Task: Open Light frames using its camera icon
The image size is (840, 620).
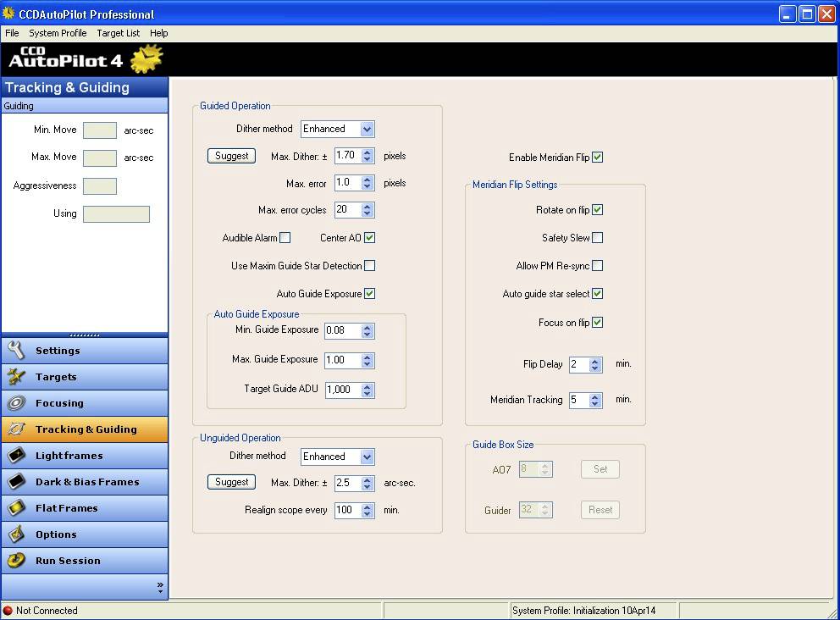Action: point(17,456)
